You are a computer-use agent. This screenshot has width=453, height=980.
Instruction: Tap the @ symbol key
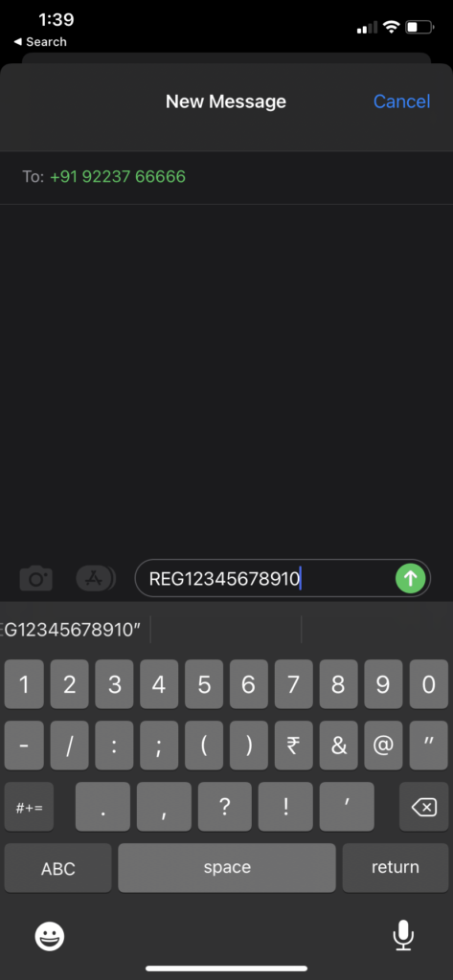(x=383, y=745)
